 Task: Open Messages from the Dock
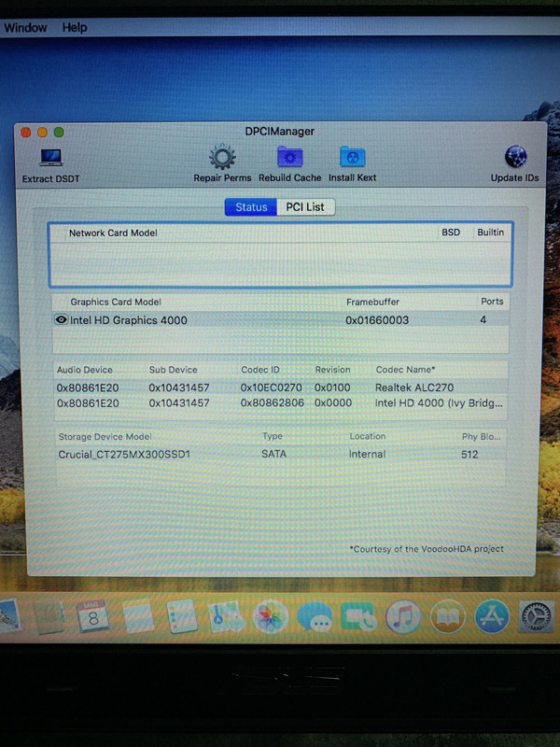pos(315,617)
